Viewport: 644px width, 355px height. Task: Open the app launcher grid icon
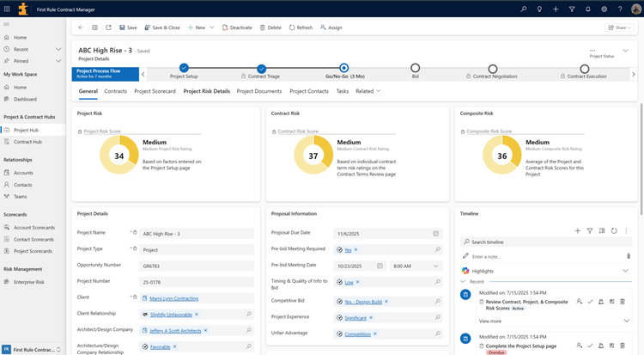coord(7,9)
